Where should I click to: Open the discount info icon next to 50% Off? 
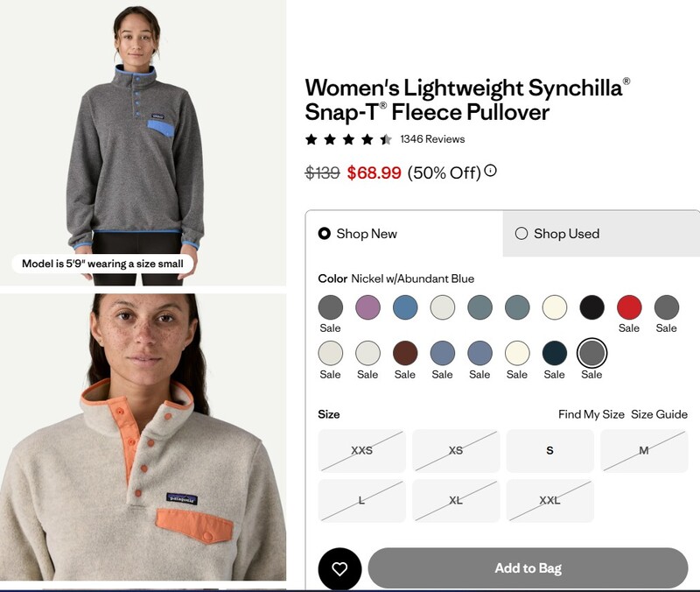[x=490, y=171]
